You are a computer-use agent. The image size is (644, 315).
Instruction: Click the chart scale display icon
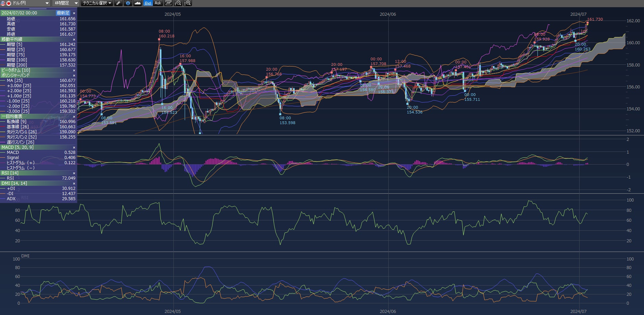tap(168, 3)
